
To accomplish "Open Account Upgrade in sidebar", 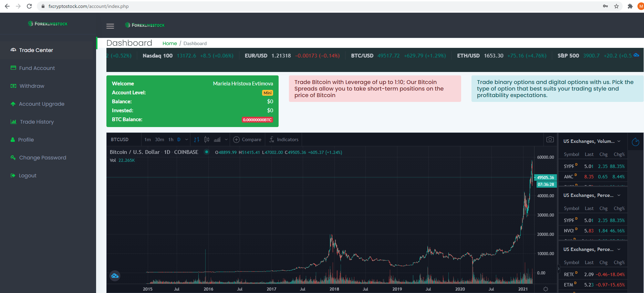I will tap(42, 104).
